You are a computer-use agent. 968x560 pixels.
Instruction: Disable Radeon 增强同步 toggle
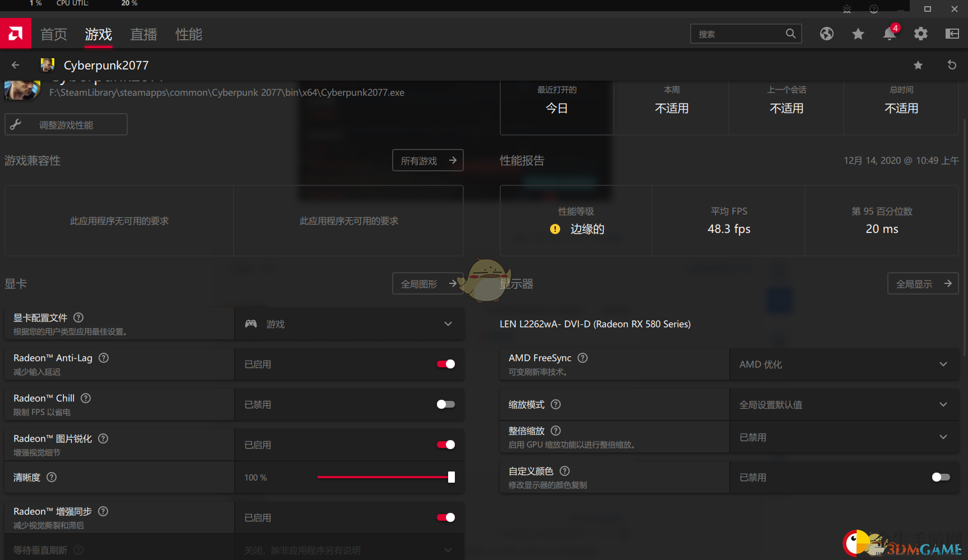click(x=446, y=517)
